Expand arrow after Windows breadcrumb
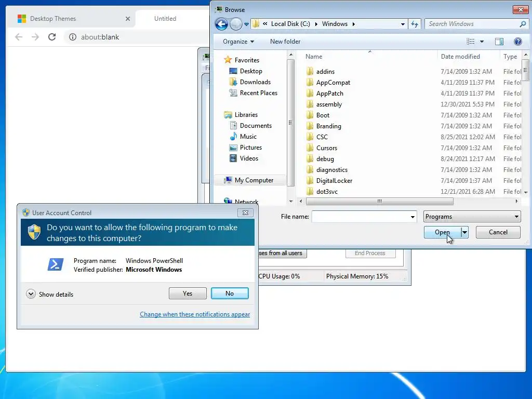532x399 pixels. (x=353, y=24)
